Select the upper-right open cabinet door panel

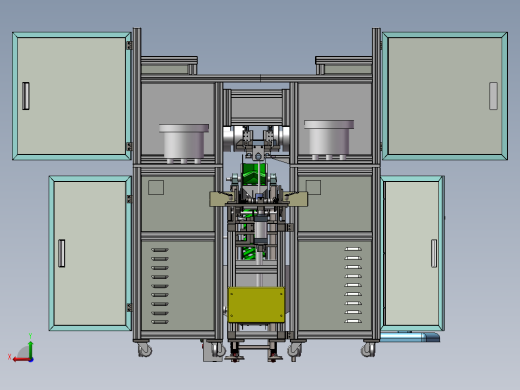[x=445, y=96]
